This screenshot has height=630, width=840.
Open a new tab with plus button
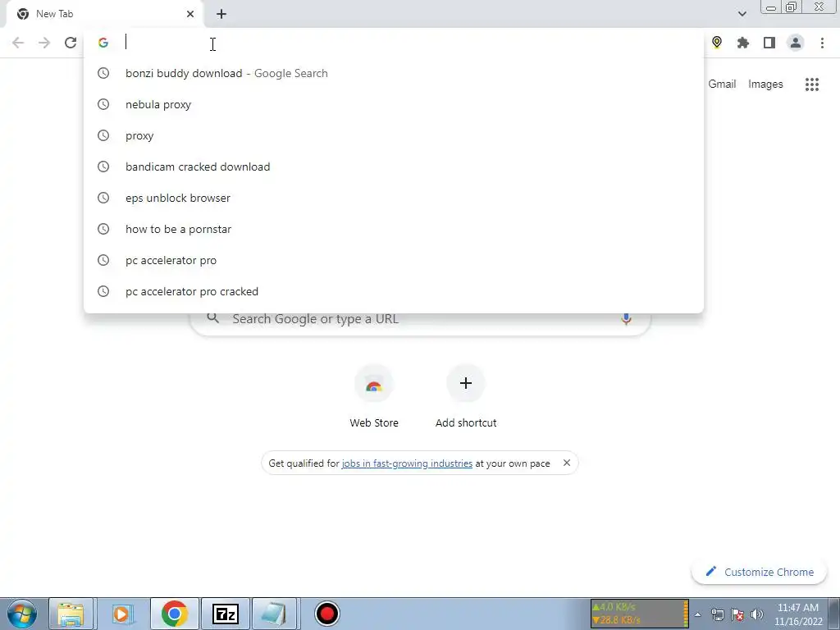click(x=221, y=14)
